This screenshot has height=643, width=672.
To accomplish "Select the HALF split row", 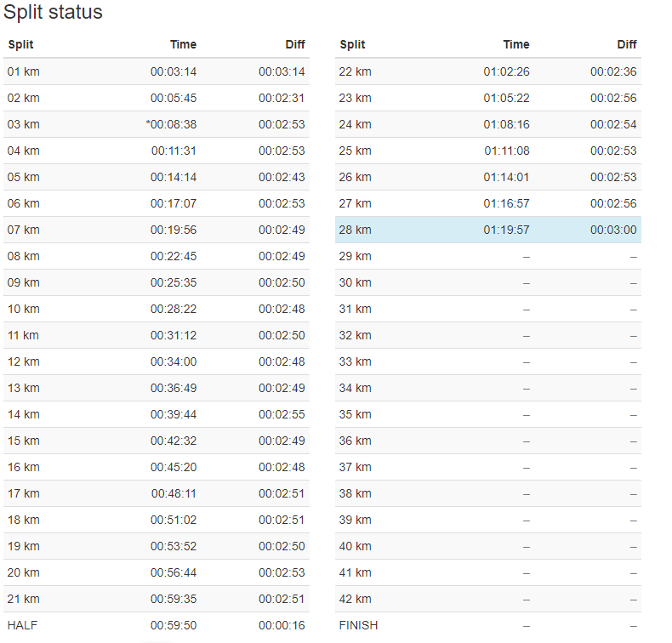I will click(156, 625).
